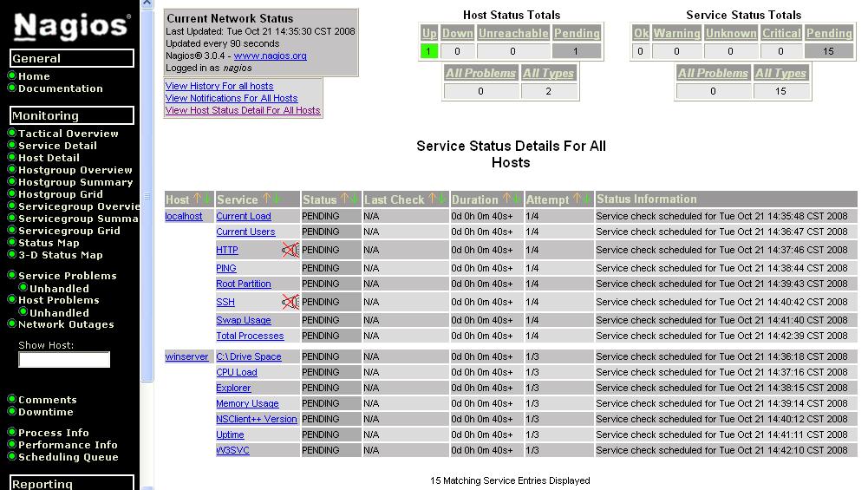
Task: Open Tactical Overview in sidebar
Action: tap(69, 134)
